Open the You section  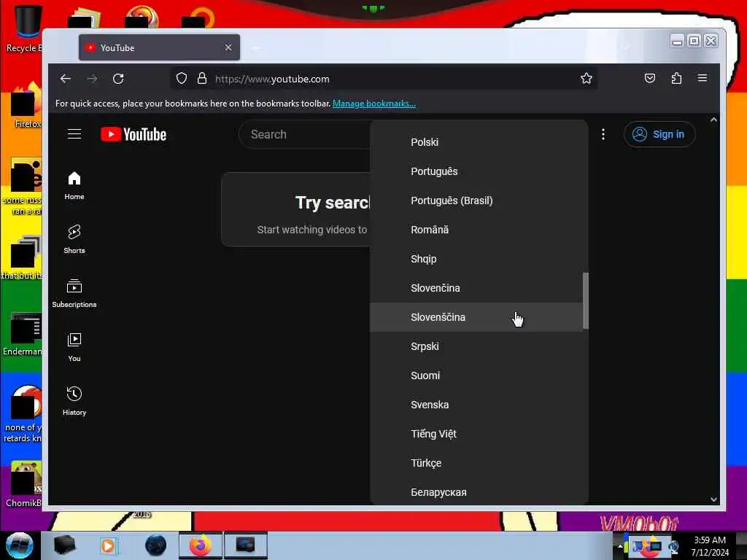(x=74, y=348)
